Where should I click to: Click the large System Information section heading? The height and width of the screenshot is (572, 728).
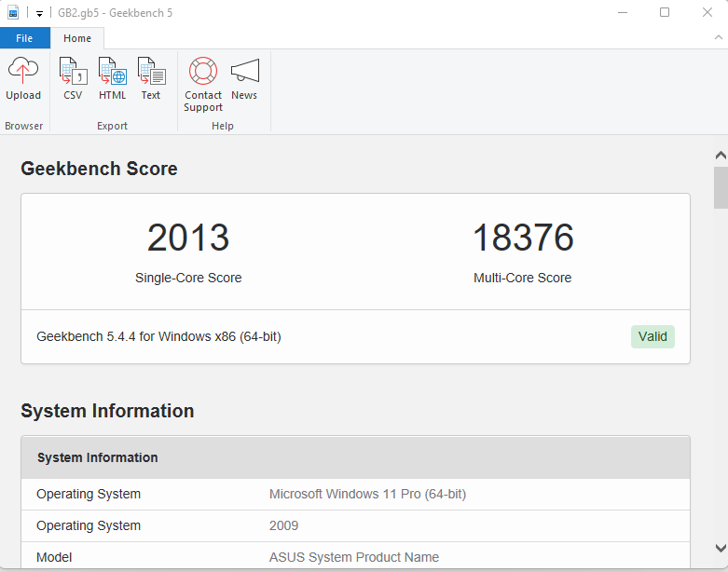107,411
